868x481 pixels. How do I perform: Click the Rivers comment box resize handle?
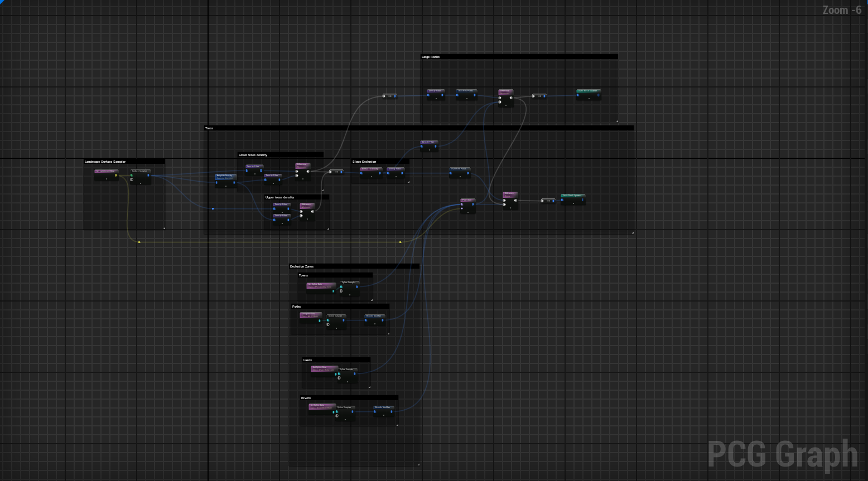(x=397, y=425)
